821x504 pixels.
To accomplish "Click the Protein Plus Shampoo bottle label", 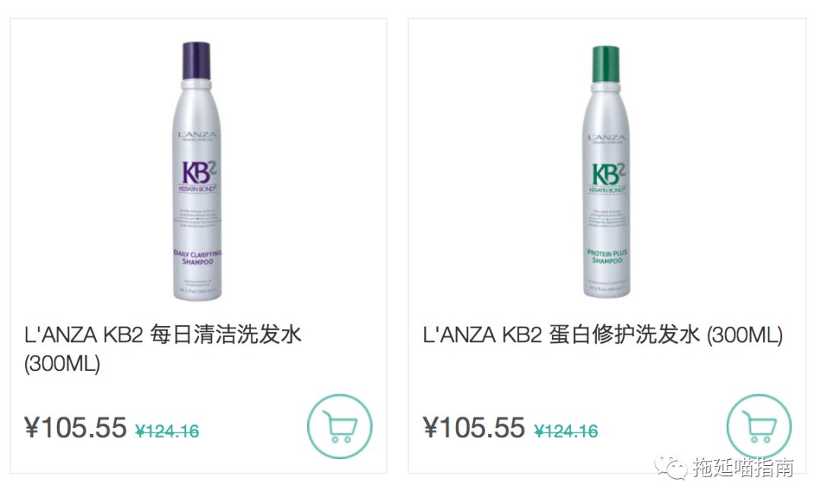I will tap(607, 256).
